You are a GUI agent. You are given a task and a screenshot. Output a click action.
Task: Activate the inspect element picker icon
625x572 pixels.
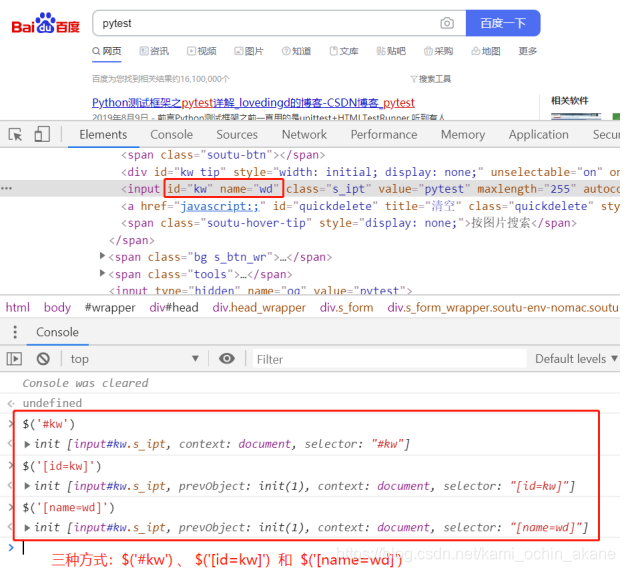coord(16,134)
